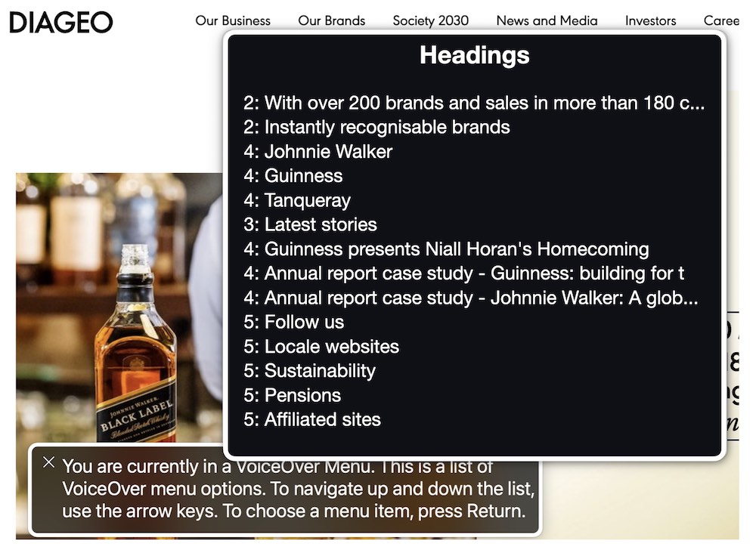Select the Guinness level 4 heading

tap(293, 176)
